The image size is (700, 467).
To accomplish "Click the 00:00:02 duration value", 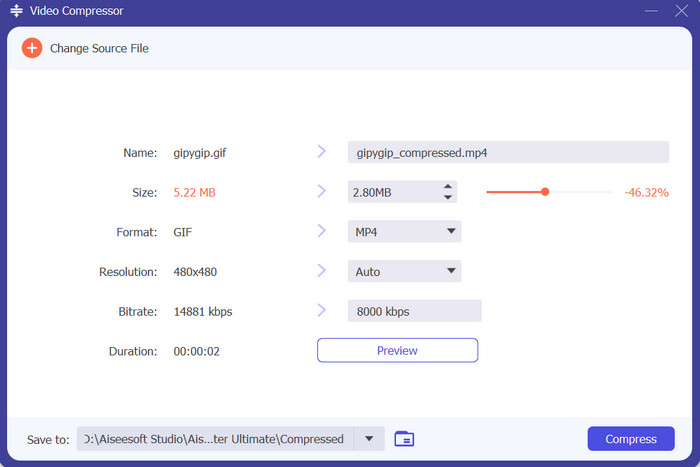I will (196, 351).
